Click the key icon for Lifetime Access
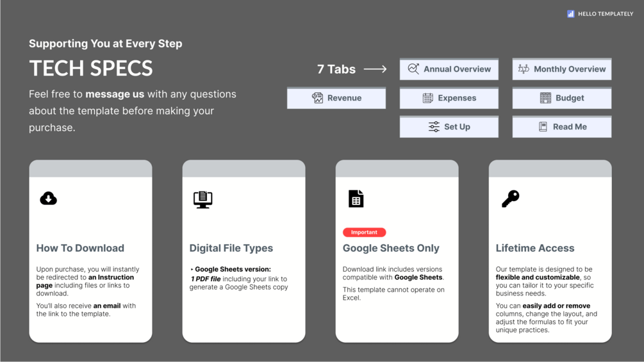 point(511,199)
